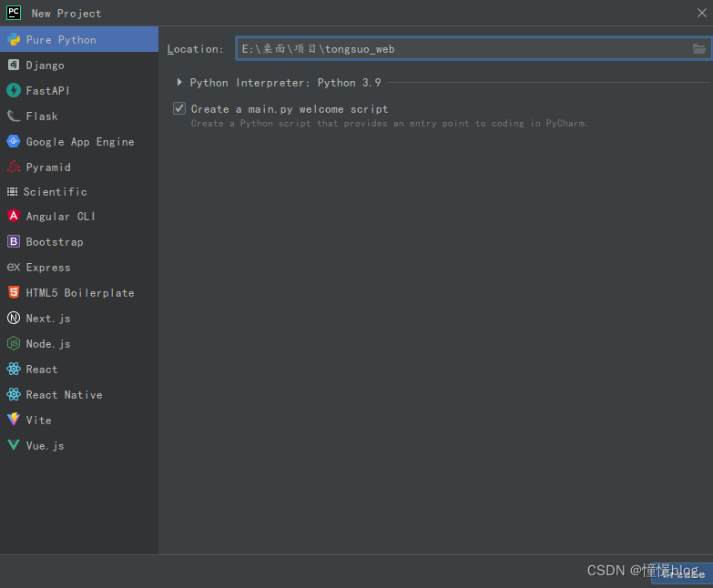Screen dimensions: 713x588
Task: Click the HTML5 Boilerplate shield icon
Action: [x=14, y=292]
